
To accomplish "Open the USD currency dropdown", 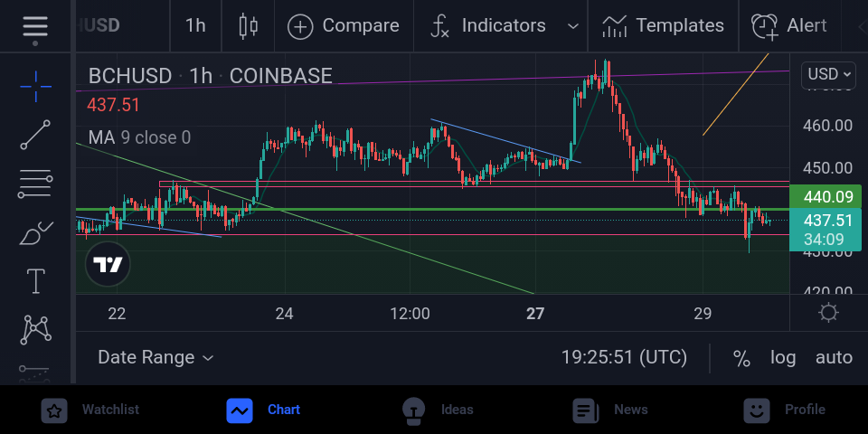I will [828, 75].
